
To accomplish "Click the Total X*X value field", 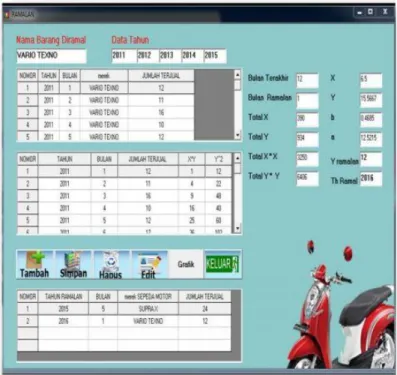I will click(x=307, y=159).
